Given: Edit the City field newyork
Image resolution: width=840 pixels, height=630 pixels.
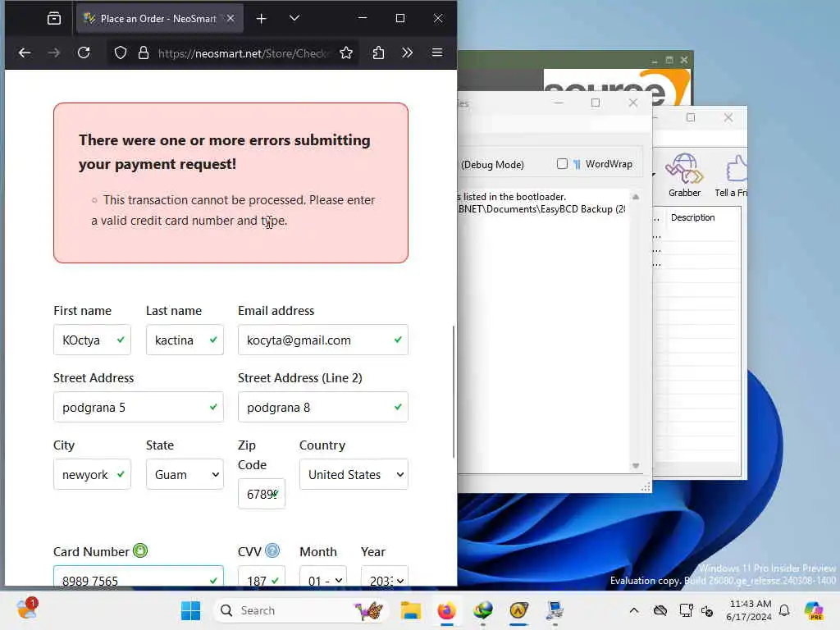Looking at the screenshot, I should 92,474.
